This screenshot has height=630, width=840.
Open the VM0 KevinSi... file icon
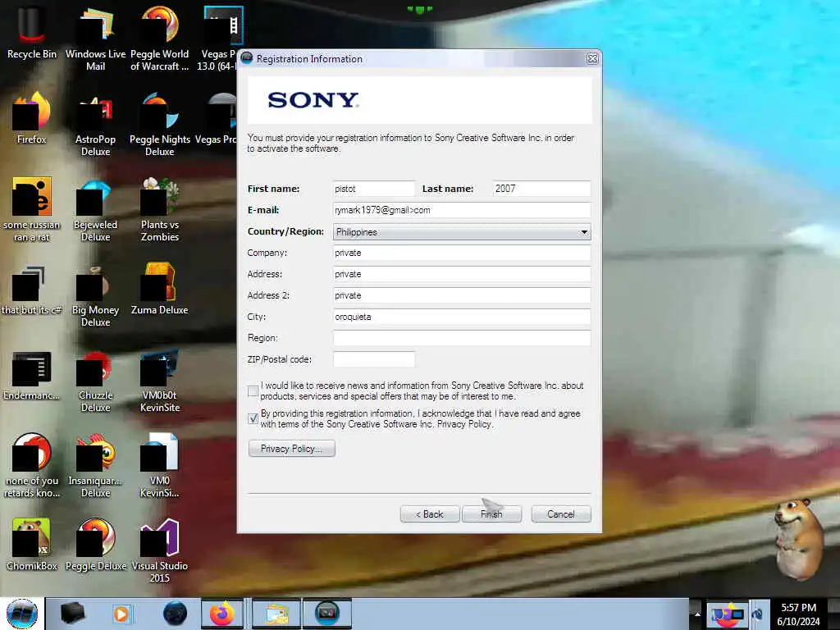tap(160, 465)
